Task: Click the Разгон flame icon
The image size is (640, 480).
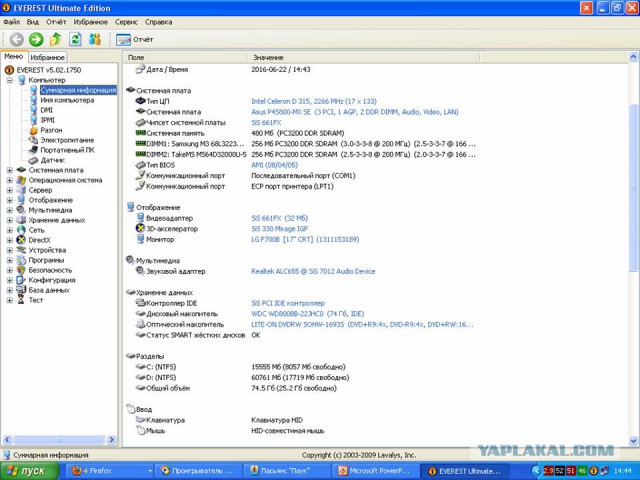Action: point(33,130)
